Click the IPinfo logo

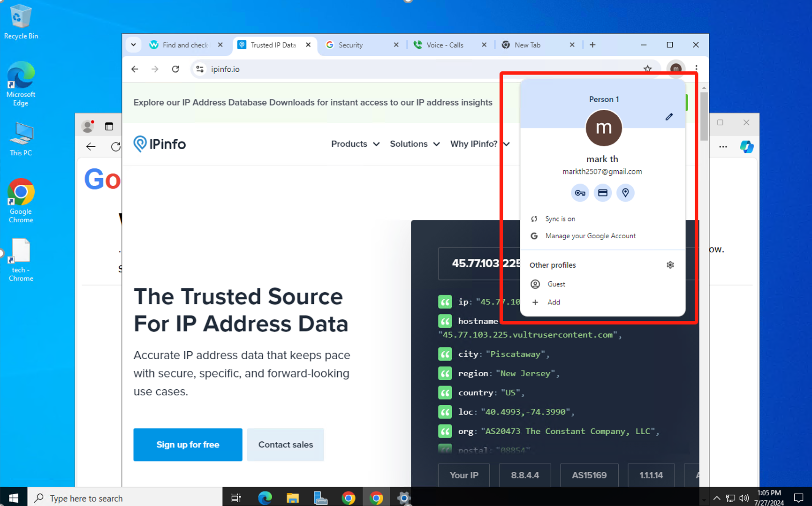pyautogui.click(x=159, y=144)
